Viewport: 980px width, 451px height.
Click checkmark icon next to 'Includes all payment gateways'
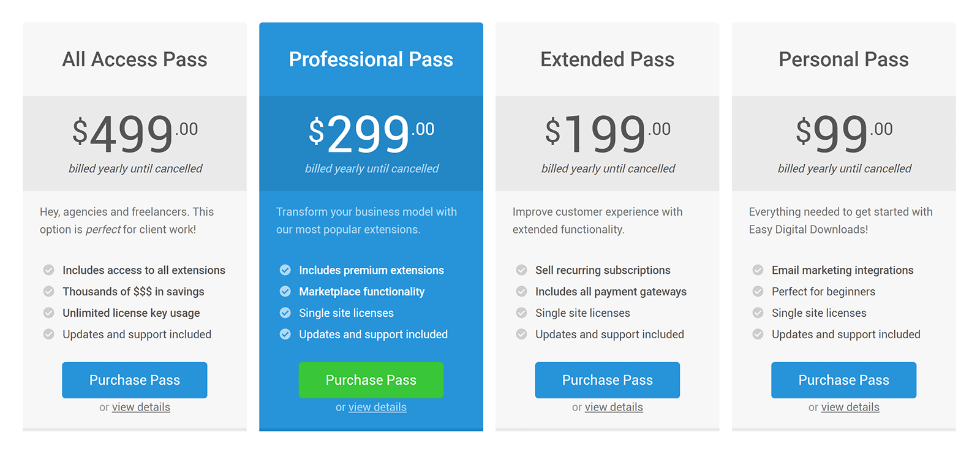coord(521,292)
